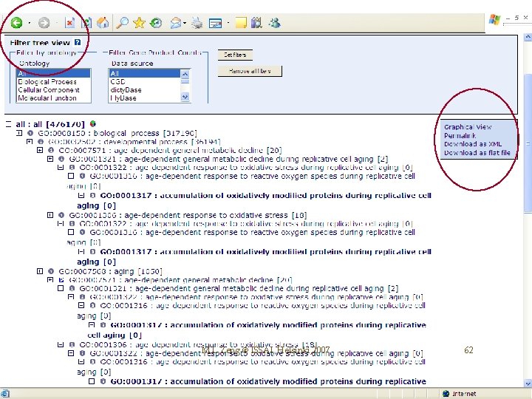Open help icon beside Filter tree view
This screenshot has width=532, height=399.
(x=78, y=42)
